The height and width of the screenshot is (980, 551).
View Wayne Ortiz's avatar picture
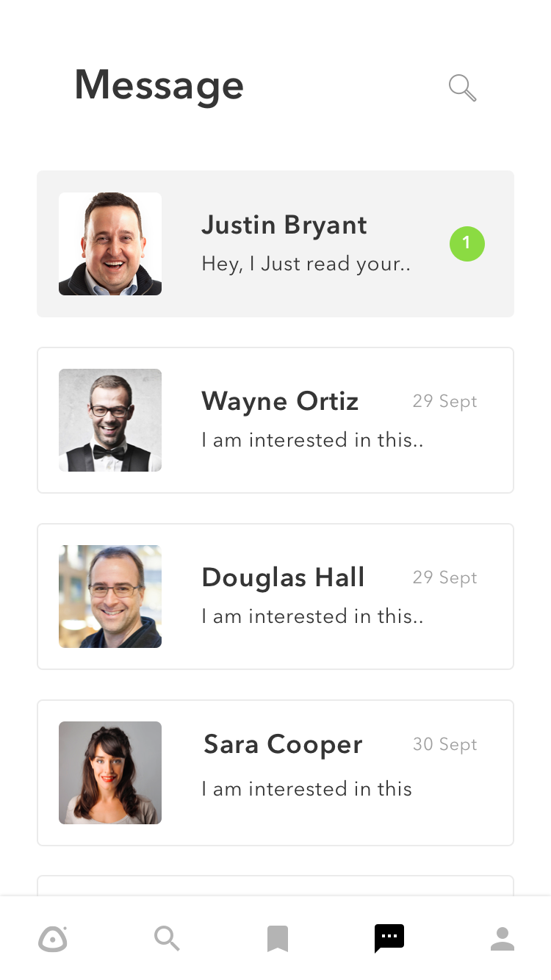tap(110, 420)
